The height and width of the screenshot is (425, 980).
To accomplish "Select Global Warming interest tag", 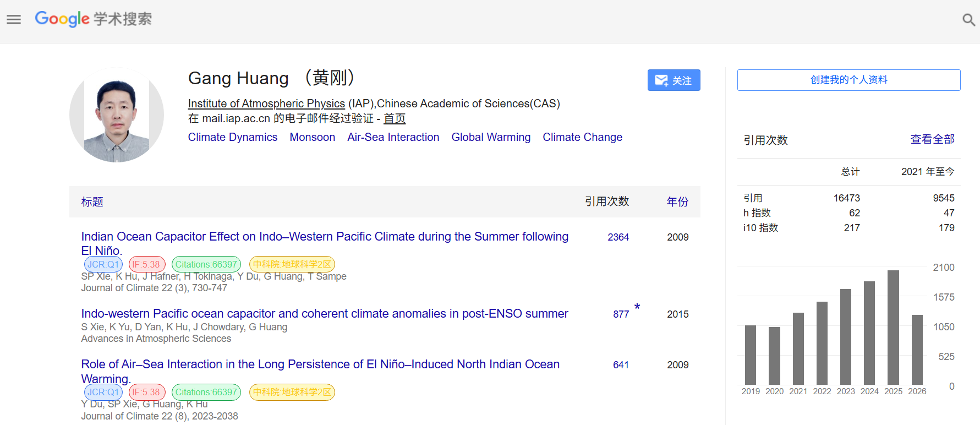I will (x=491, y=137).
